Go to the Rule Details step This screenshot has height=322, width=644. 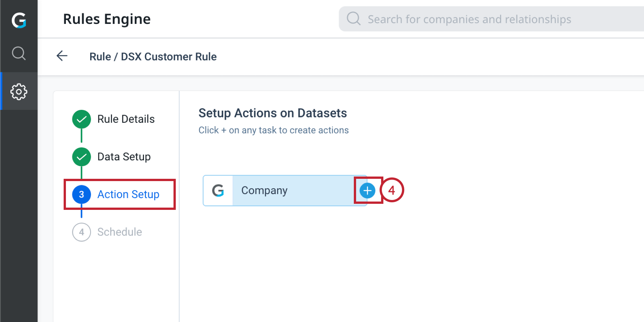coord(126,119)
